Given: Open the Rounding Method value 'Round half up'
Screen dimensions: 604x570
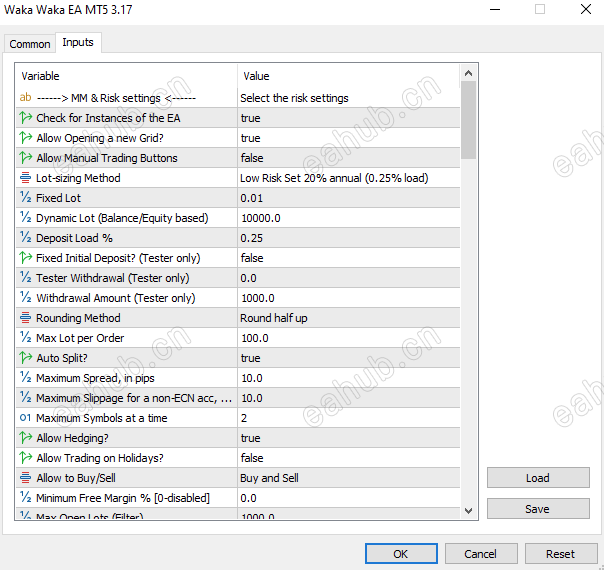Looking at the screenshot, I should click(349, 318).
